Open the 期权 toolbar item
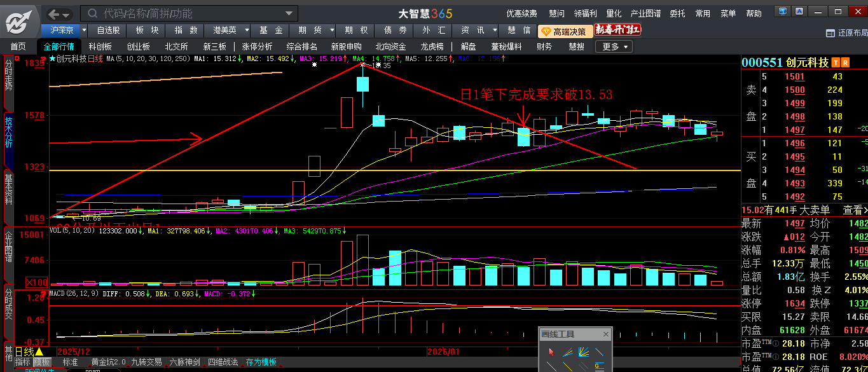Viewport: 868px width, 372px height. pos(356,30)
